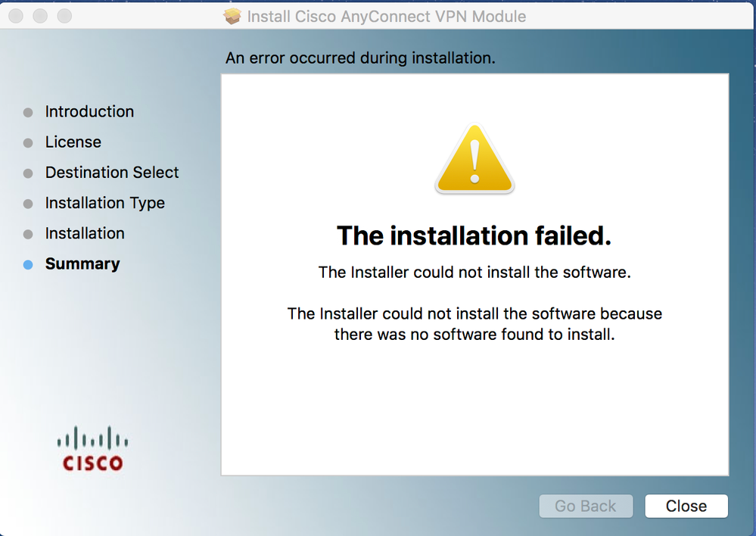The image size is (756, 536).
Task: Select the Destination Select step
Action: tap(112, 173)
